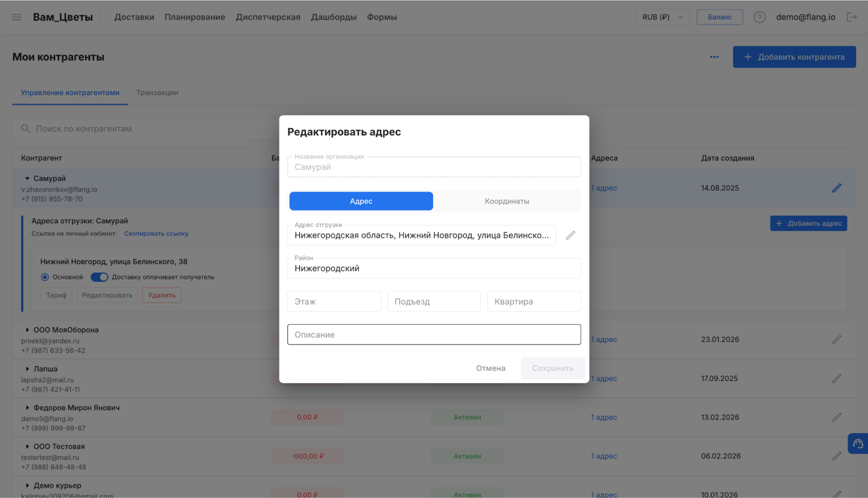Open the hamburger menu icon
The width and height of the screenshot is (868, 498).
point(17,17)
